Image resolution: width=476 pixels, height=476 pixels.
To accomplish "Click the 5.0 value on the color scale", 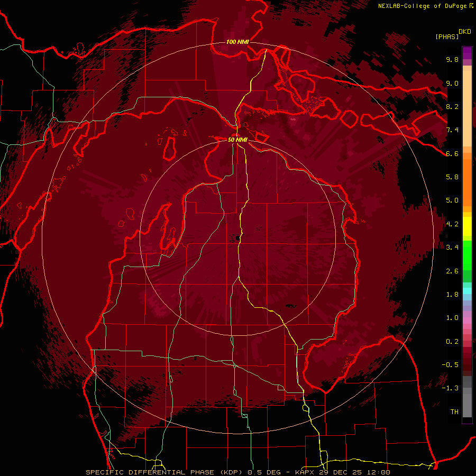I will [x=452, y=200].
